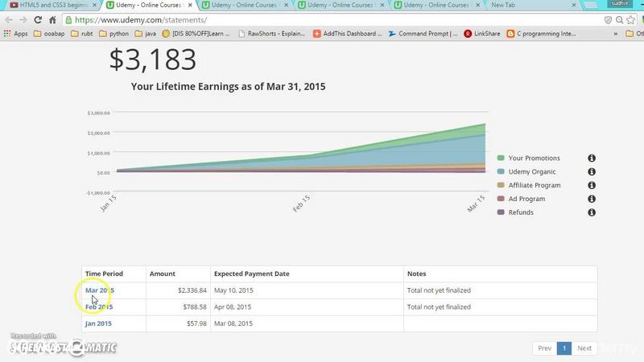Image resolution: width=644 pixels, height=362 pixels.
Task: Go to the Prev page
Action: tap(545, 348)
